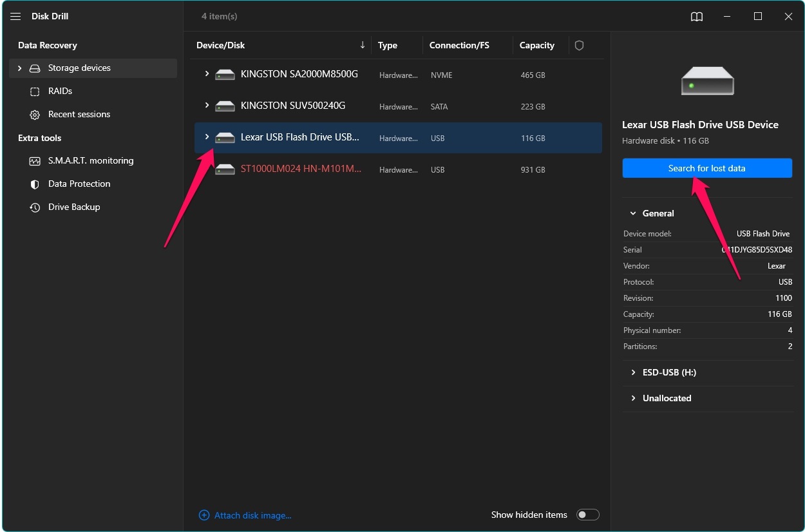Screen dimensions: 805x532
Task: Click Search for lost data button
Action: pyautogui.click(x=707, y=168)
